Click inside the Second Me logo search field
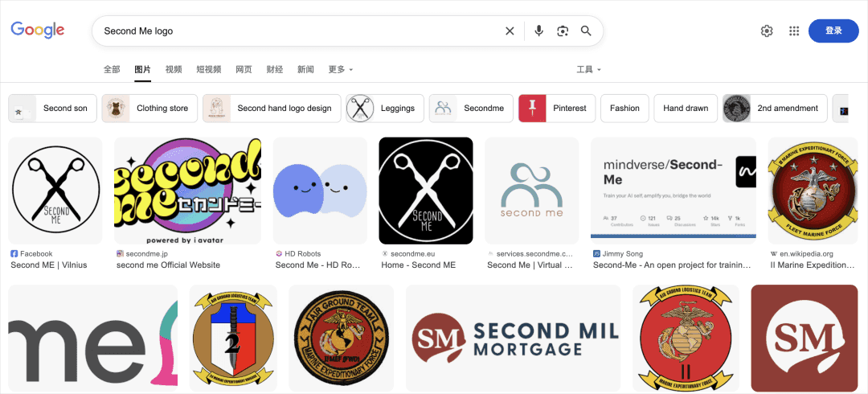 tap(297, 31)
